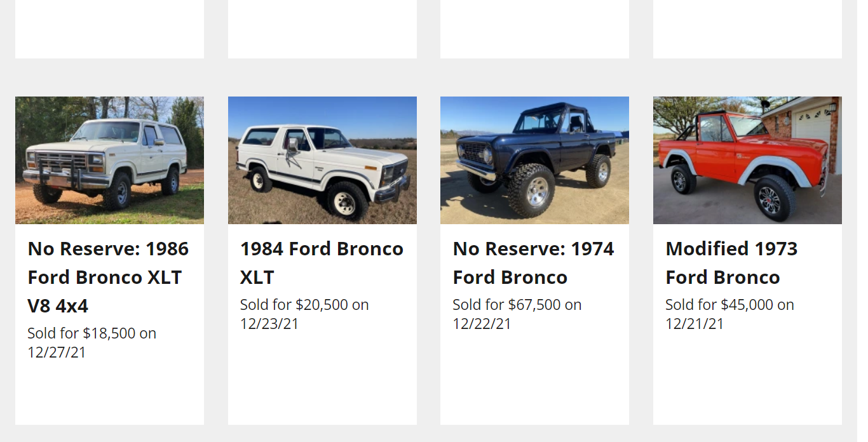Click the 1984 Ford Bronco XLT thumbnail

tap(322, 160)
